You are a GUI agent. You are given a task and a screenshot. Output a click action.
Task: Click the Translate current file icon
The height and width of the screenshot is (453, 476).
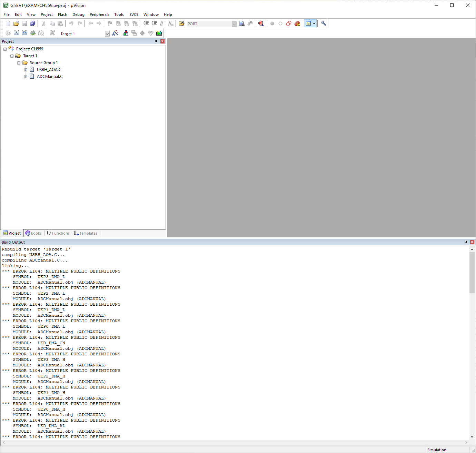pos(8,33)
